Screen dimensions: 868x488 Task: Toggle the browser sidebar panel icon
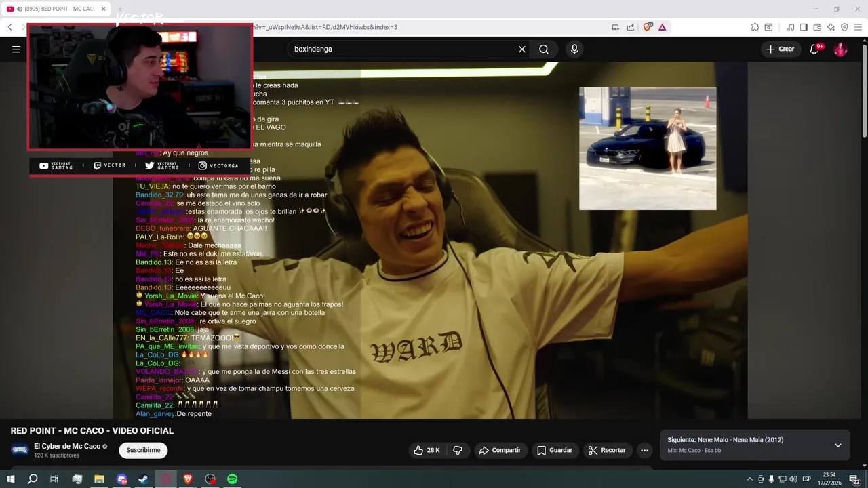tap(804, 27)
